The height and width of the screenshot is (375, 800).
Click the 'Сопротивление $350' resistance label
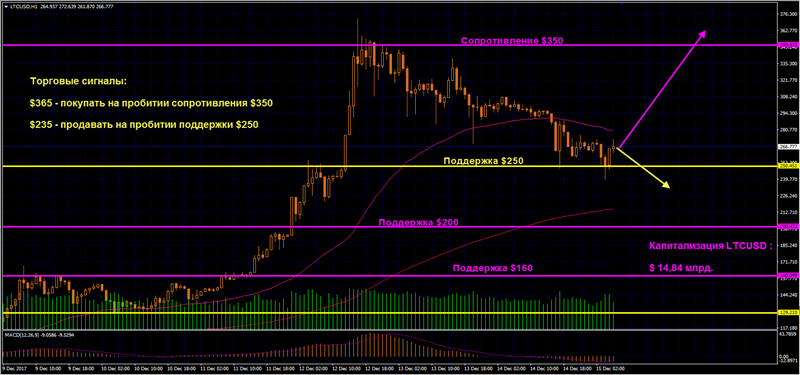tap(512, 41)
